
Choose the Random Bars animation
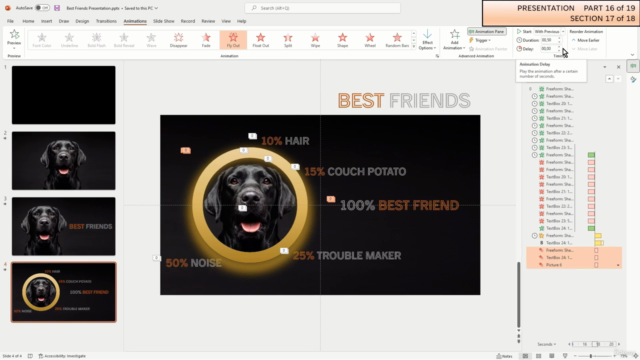397,40
